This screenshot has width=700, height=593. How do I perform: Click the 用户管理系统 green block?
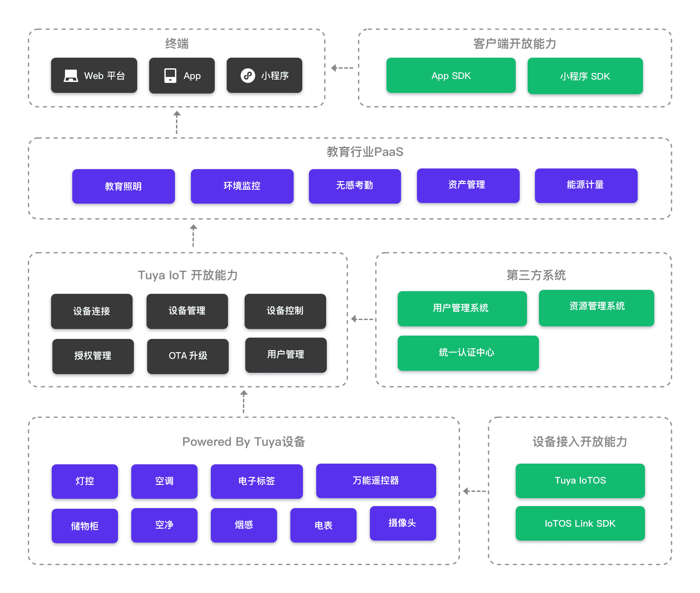[462, 308]
